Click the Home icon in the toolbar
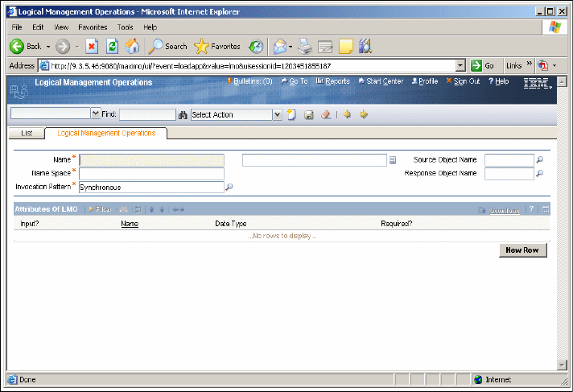The height and width of the screenshot is (392, 573). pyautogui.click(x=132, y=47)
